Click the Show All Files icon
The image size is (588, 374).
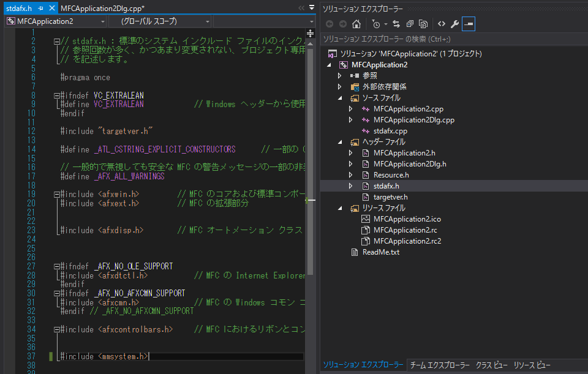[x=423, y=24]
